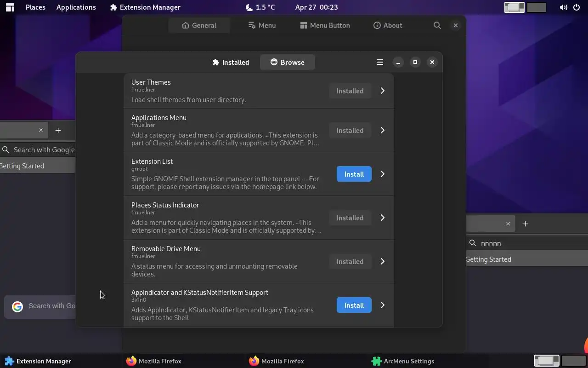This screenshot has width=588, height=368.
Task: Close the tab in left Firefox window
Action: click(41, 130)
